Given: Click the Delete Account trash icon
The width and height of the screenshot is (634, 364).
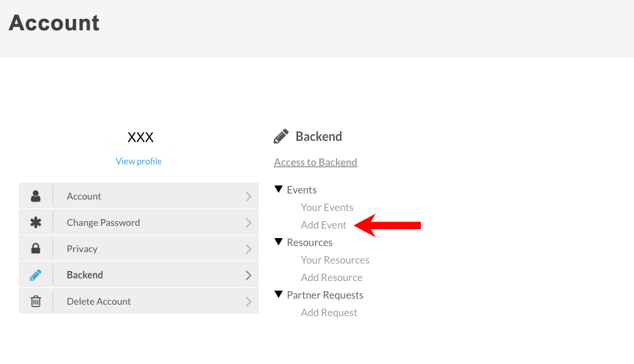Looking at the screenshot, I should 36,301.
